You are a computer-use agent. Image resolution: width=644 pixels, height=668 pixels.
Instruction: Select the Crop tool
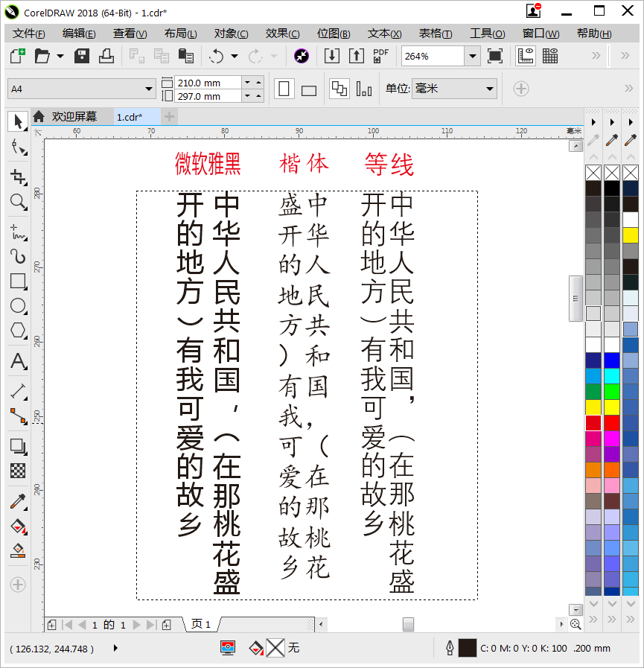pyautogui.click(x=18, y=176)
